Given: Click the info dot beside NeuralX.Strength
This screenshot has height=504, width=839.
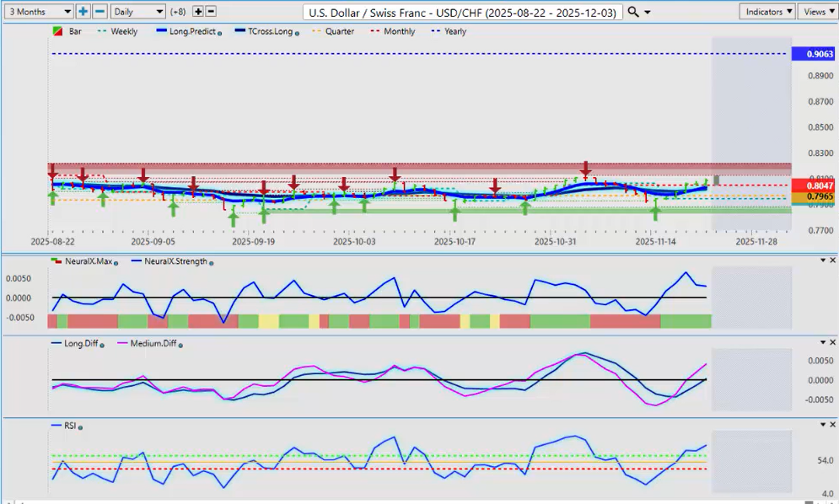Looking at the screenshot, I should [212, 263].
